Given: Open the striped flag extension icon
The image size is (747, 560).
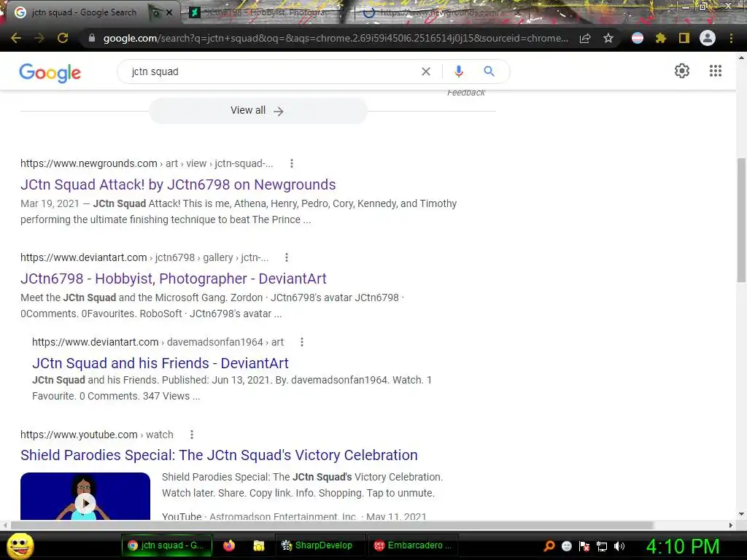Looking at the screenshot, I should tap(638, 38).
